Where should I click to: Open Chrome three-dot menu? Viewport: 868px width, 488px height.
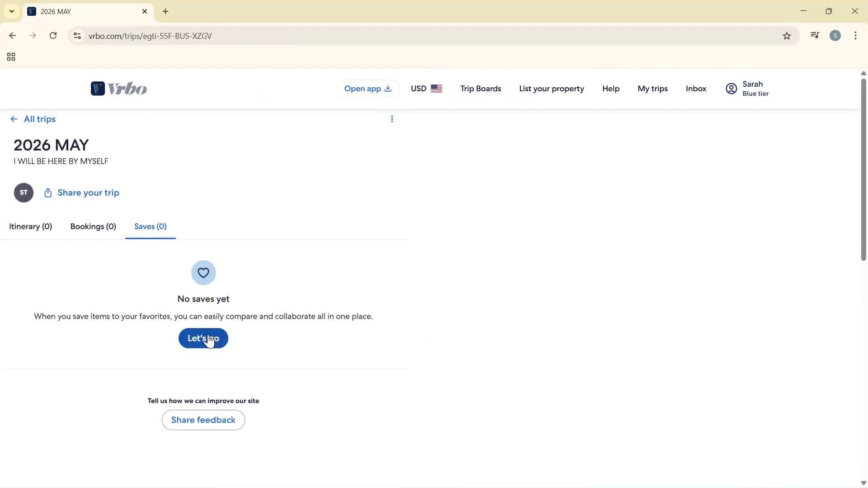855,36
